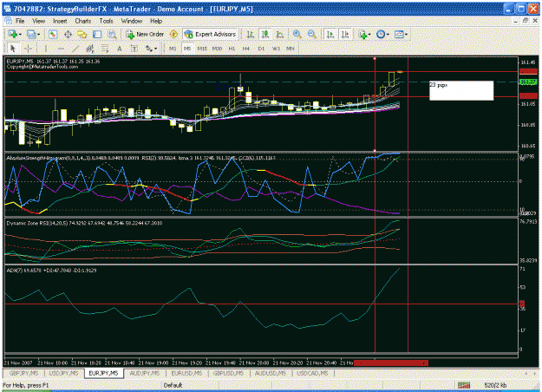Switch to M1 timeframe

coord(173,49)
